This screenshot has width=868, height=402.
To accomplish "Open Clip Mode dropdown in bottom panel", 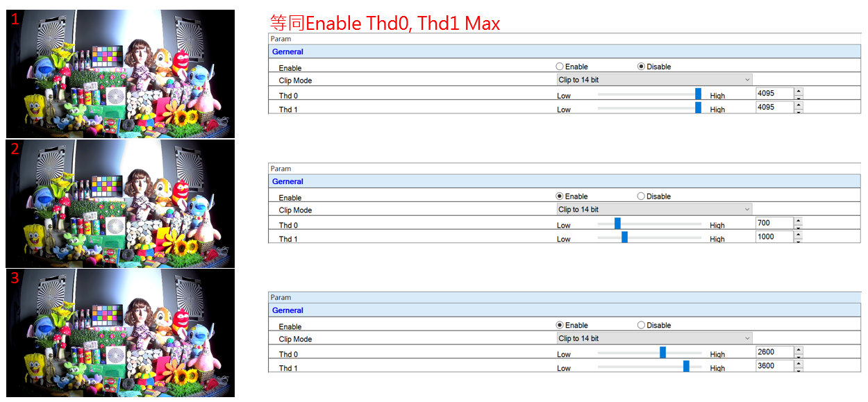I will (x=654, y=339).
